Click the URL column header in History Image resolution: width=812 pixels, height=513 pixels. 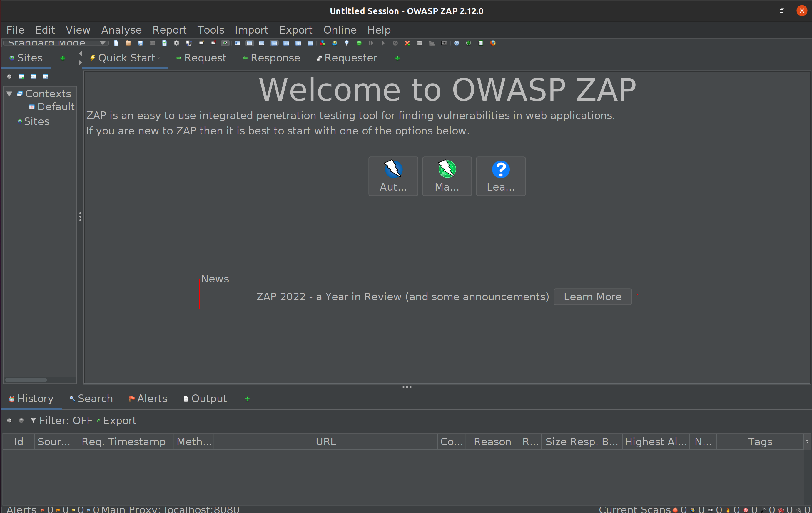[x=325, y=442]
